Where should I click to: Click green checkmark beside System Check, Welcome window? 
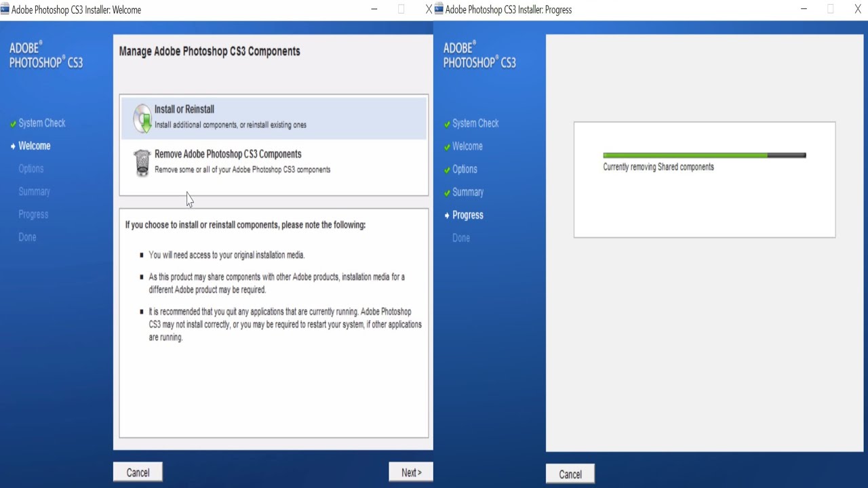[x=13, y=124]
